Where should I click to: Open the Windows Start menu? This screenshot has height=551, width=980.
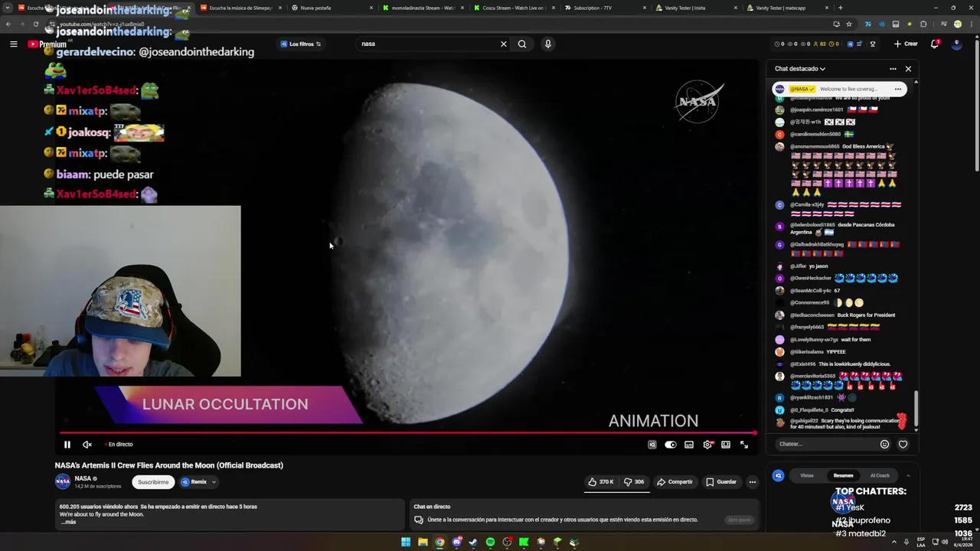click(x=406, y=543)
